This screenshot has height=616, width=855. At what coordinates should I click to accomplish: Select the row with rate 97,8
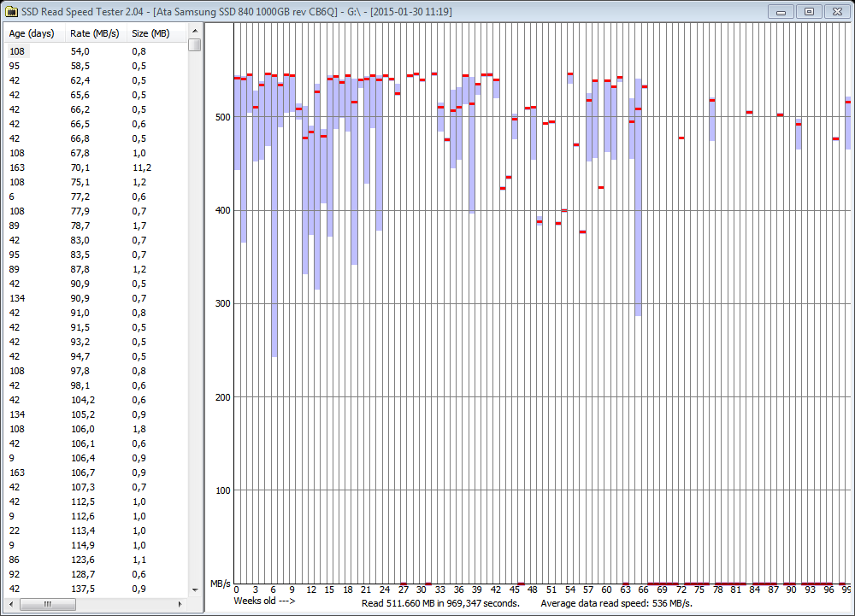[x=96, y=371]
